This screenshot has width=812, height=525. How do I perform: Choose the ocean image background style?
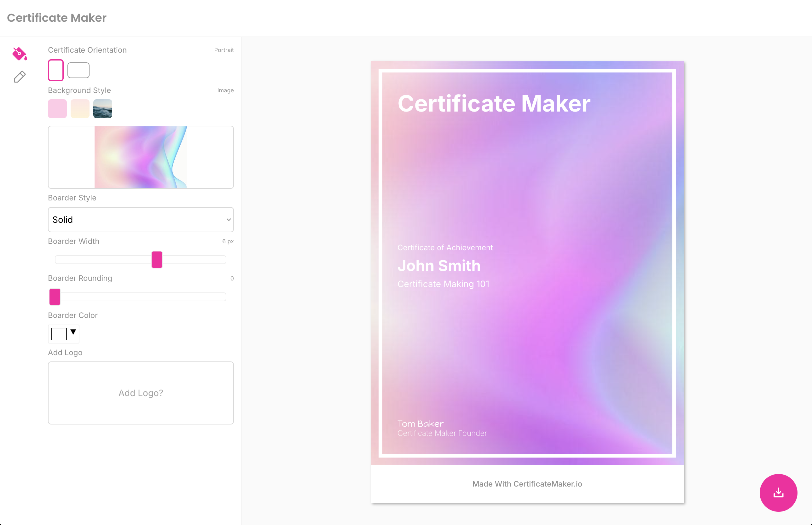103,109
